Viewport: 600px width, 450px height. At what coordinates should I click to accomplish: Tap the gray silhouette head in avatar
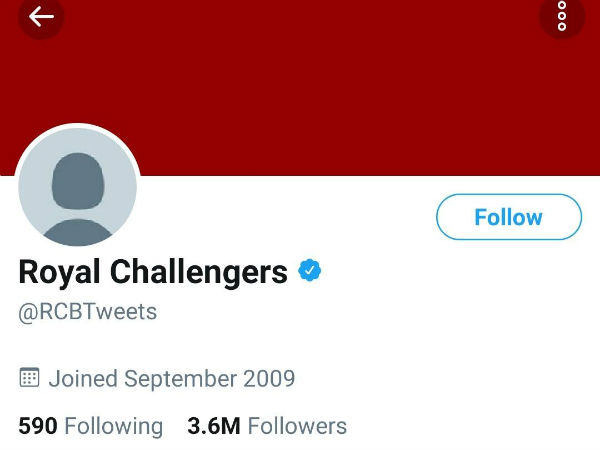(x=77, y=180)
